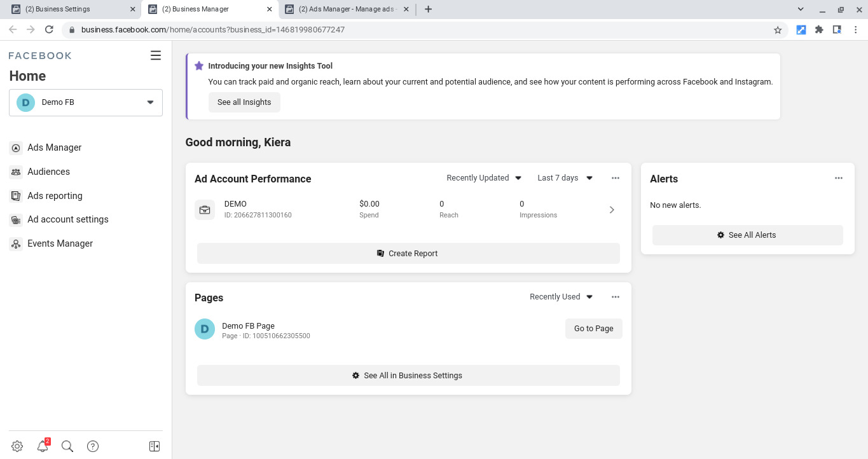Open settings gear at sidebar bottom
Image resolution: width=868 pixels, height=459 pixels.
pyautogui.click(x=17, y=446)
